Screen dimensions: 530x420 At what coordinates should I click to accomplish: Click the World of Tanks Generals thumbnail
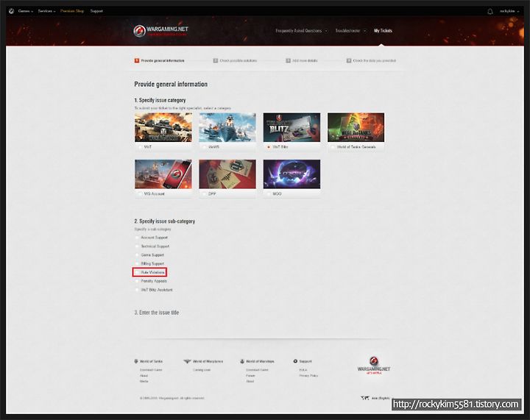356,127
